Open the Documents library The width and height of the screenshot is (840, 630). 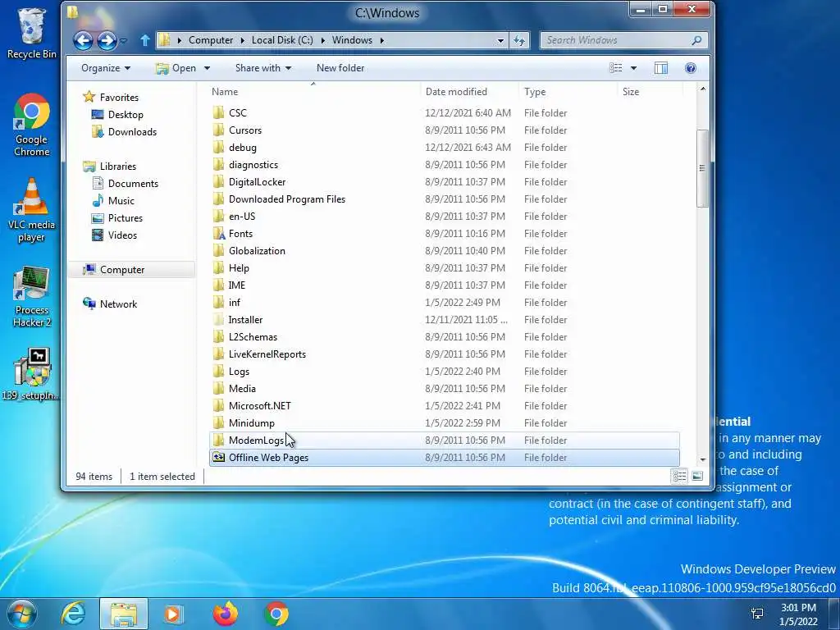tap(133, 183)
